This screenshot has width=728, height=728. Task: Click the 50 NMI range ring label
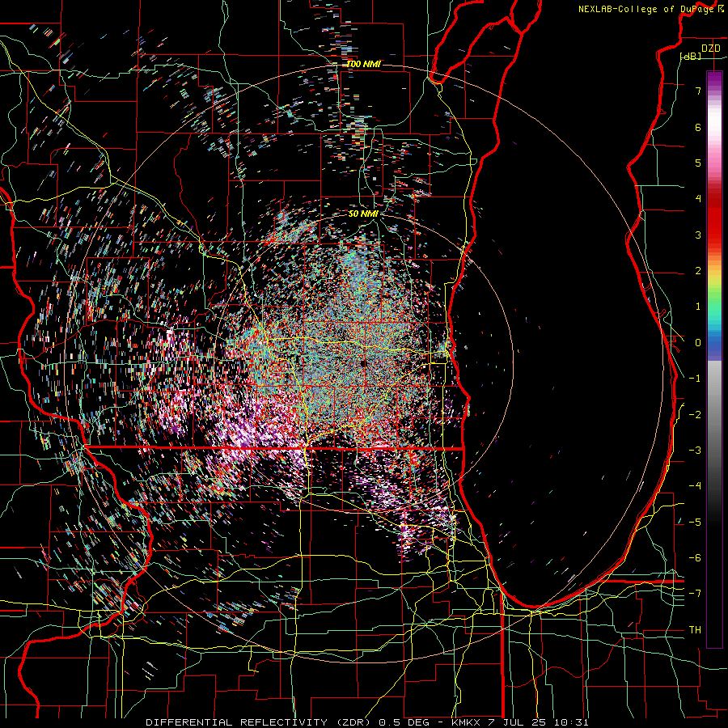(363, 214)
